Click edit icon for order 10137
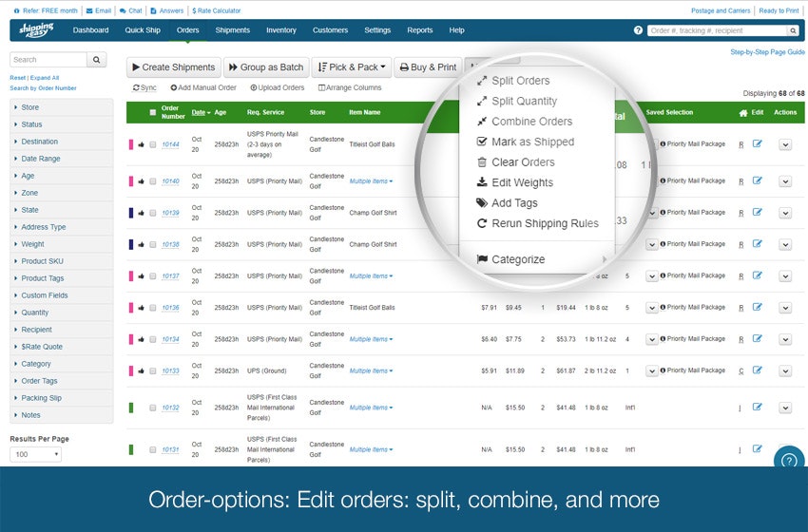This screenshot has height=532, width=808. pyautogui.click(x=757, y=275)
